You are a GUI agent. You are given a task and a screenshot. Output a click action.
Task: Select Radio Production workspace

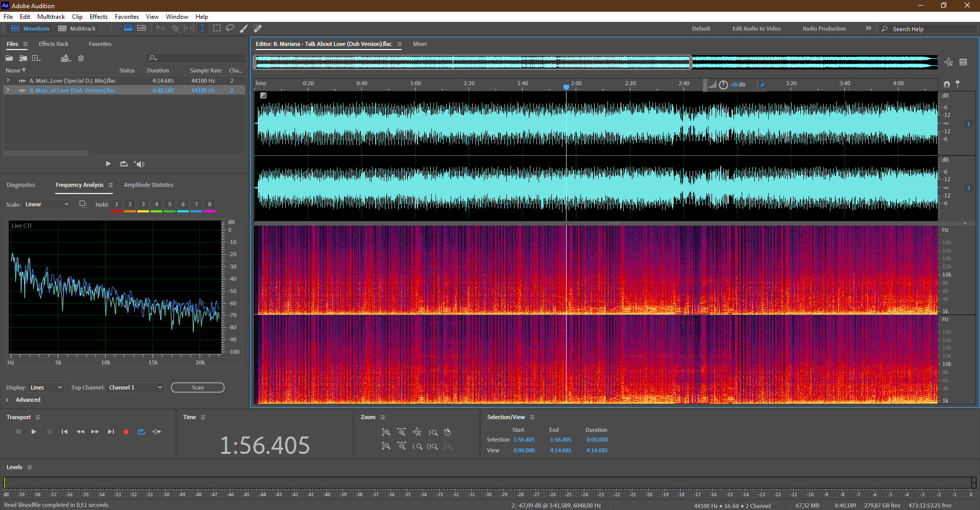(x=824, y=29)
